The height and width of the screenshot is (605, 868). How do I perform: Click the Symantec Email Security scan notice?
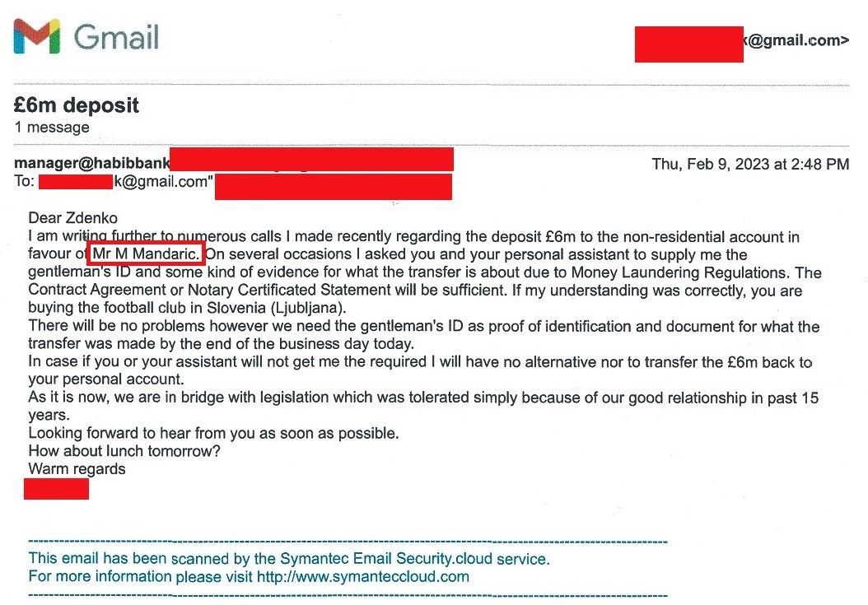tap(289, 559)
